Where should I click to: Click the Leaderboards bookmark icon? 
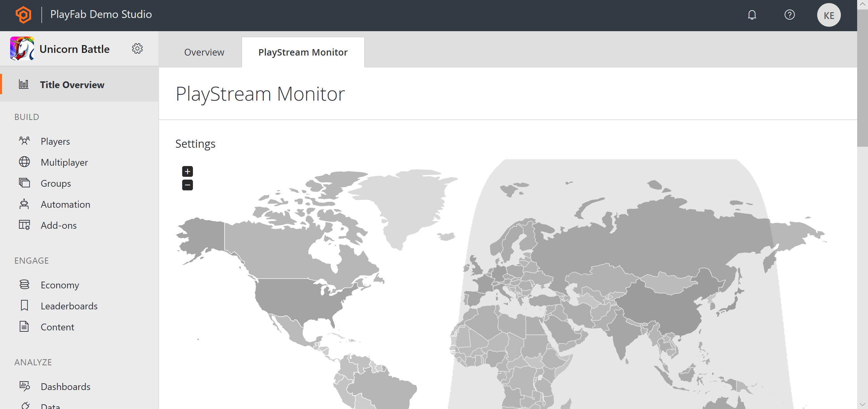tap(24, 306)
